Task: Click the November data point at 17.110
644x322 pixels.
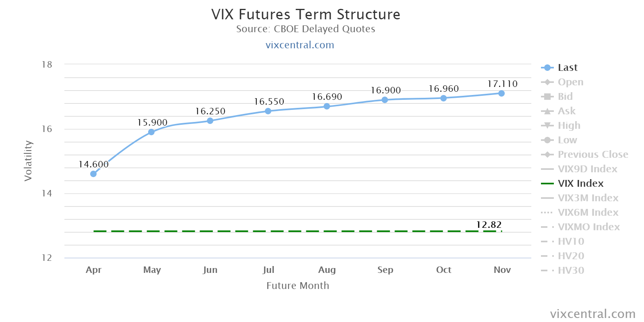Action: coord(502,93)
